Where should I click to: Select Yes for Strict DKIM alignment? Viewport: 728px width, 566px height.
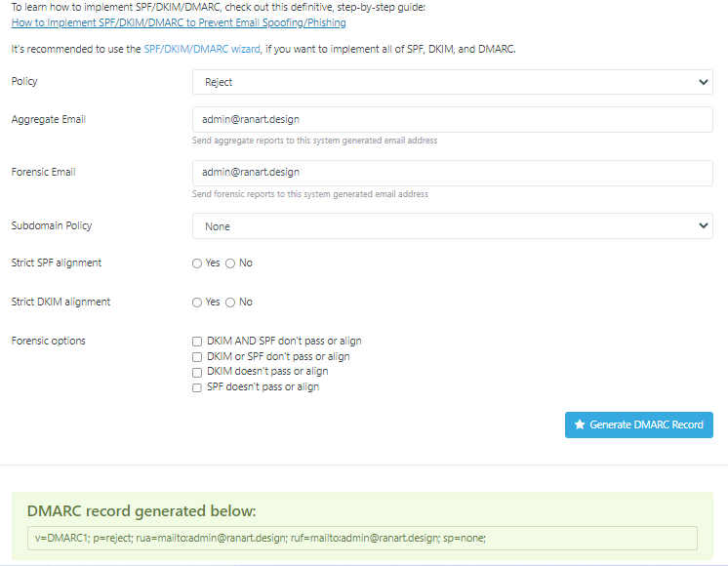point(197,303)
